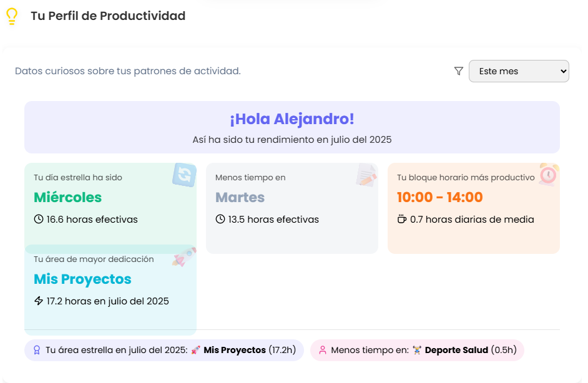The height and width of the screenshot is (383, 588).
Task: Click the person icon in the Menos tiempo pill
Action: pos(323,351)
